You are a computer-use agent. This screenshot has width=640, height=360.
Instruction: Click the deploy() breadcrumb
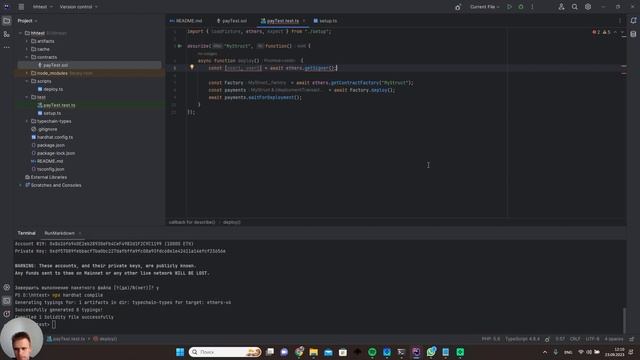coord(232,222)
